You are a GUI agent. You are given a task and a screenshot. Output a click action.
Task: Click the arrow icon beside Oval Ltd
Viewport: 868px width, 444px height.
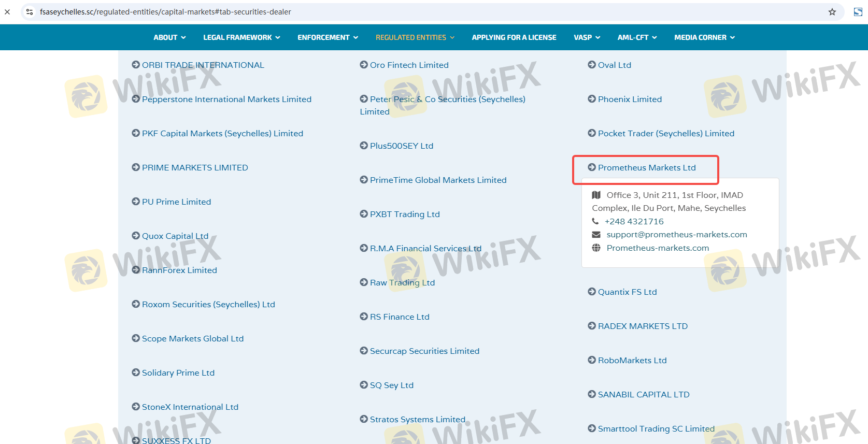pyautogui.click(x=592, y=65)
